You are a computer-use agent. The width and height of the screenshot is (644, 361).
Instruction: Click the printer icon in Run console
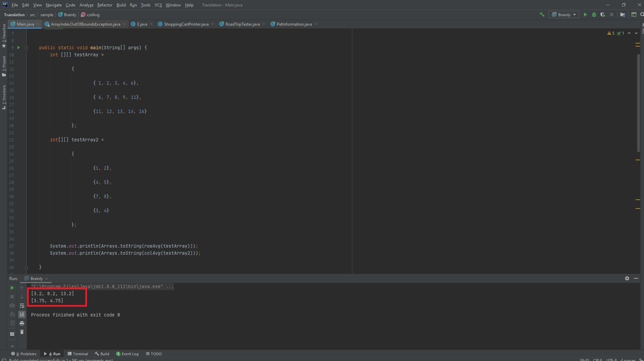(22, 323)
